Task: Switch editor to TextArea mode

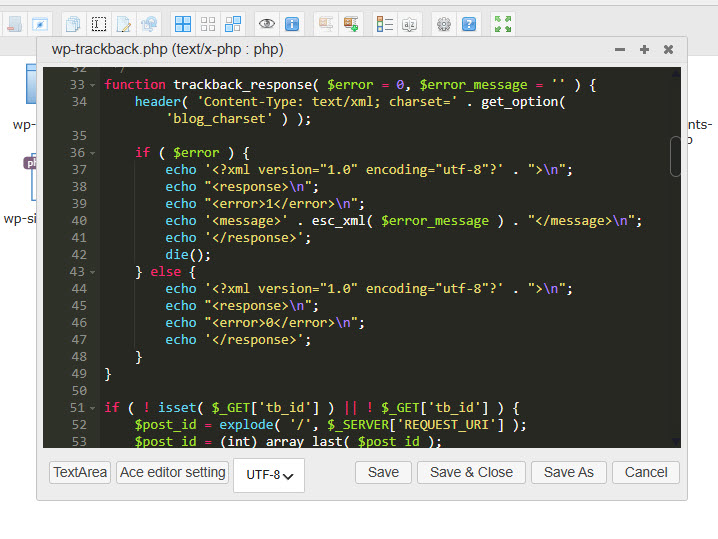Action: [80, 472]
